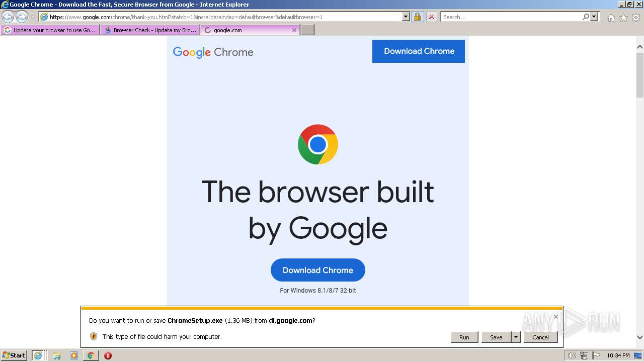Go back with the IE Back arrow
Screen dimensions: 644x362
coord(8,17)
